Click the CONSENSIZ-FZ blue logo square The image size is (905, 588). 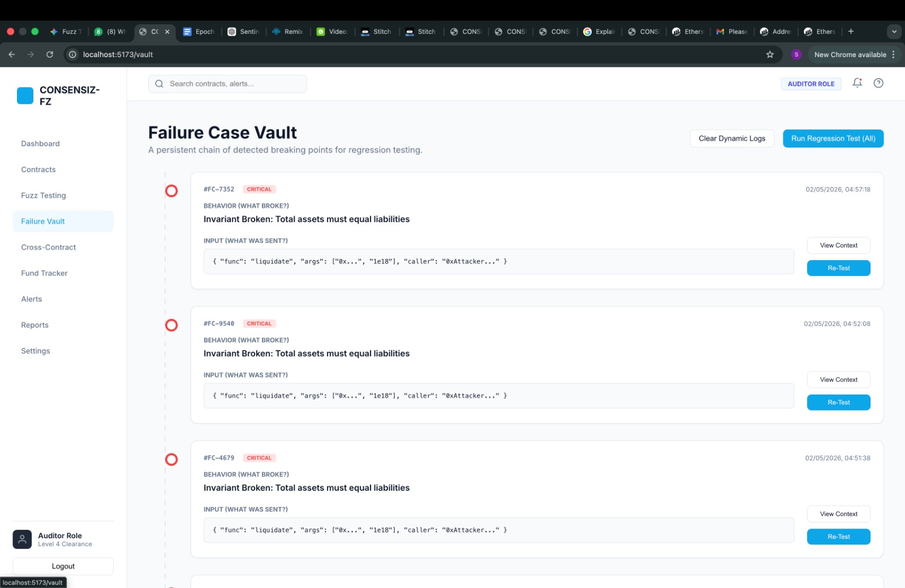tap(25, 96)
